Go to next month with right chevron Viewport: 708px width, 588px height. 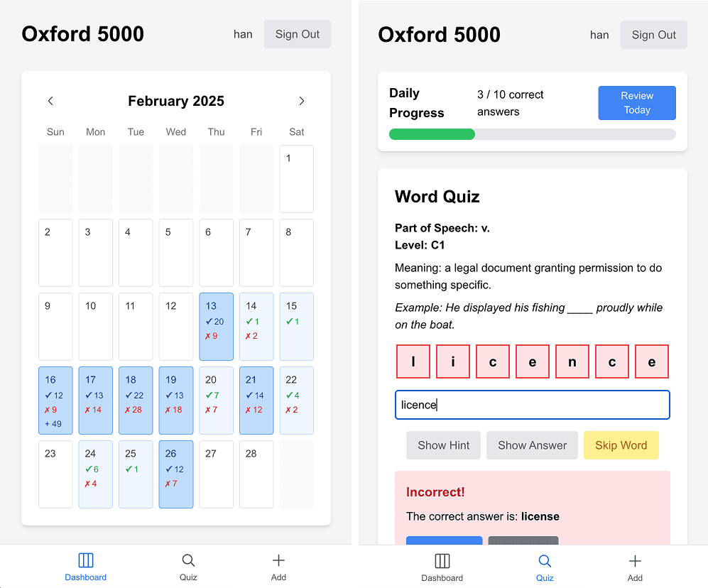tap(302, 101)
